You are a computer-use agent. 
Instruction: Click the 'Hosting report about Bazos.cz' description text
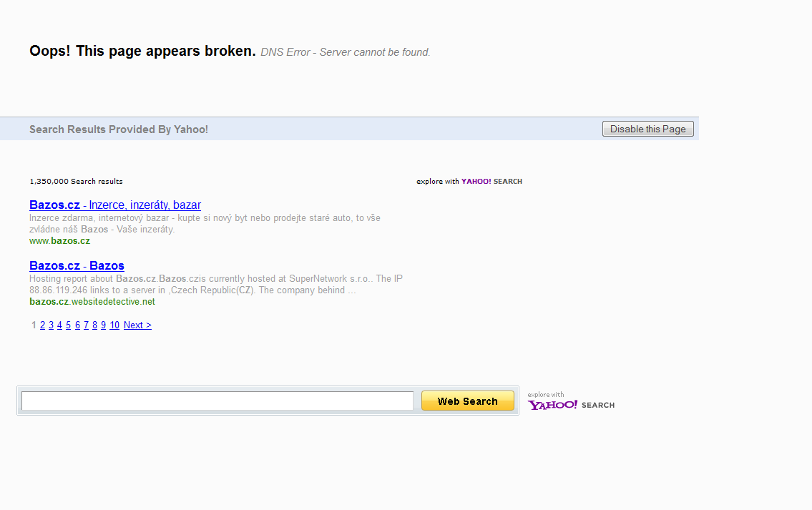pos(216,284)
